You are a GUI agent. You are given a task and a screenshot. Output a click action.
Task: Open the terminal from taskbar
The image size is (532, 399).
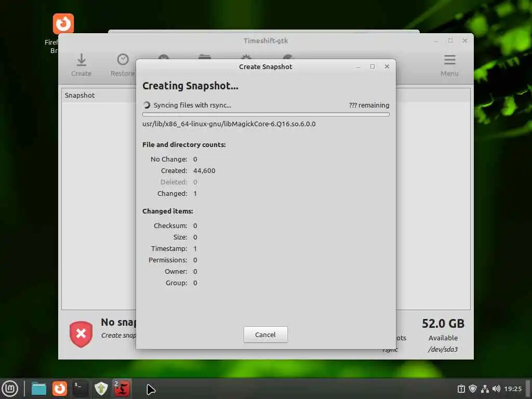click(81, 389)
